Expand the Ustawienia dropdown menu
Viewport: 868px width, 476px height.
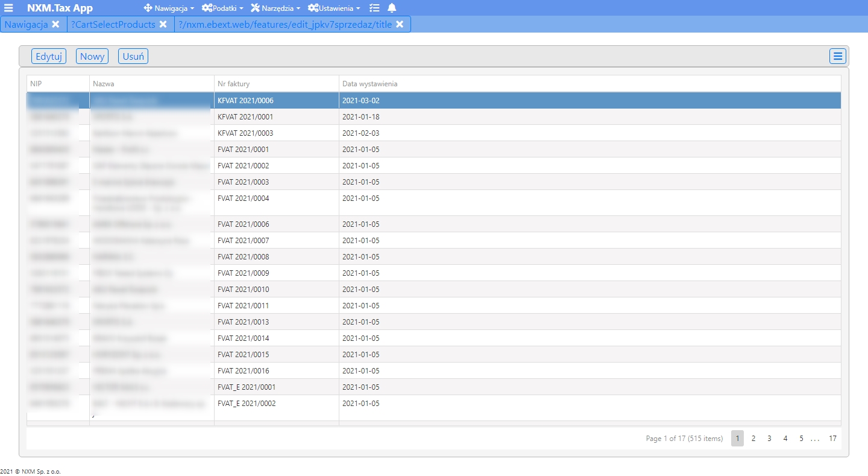[334, 8]
